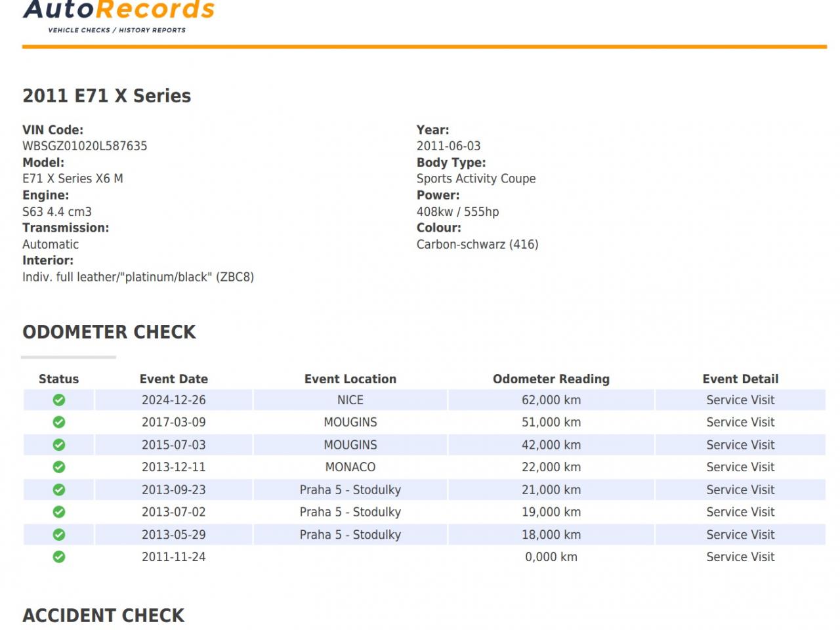
Task: Click Praha 5 - Stodulky in 2013-05-29 row
Action: tap(350, 535)
